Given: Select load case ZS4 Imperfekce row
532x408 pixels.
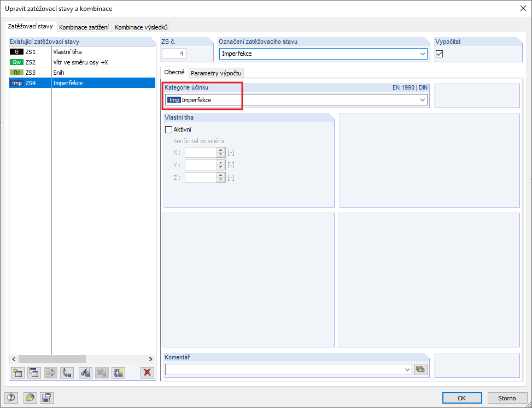Looking at the screenshot, I should [82, 83].
